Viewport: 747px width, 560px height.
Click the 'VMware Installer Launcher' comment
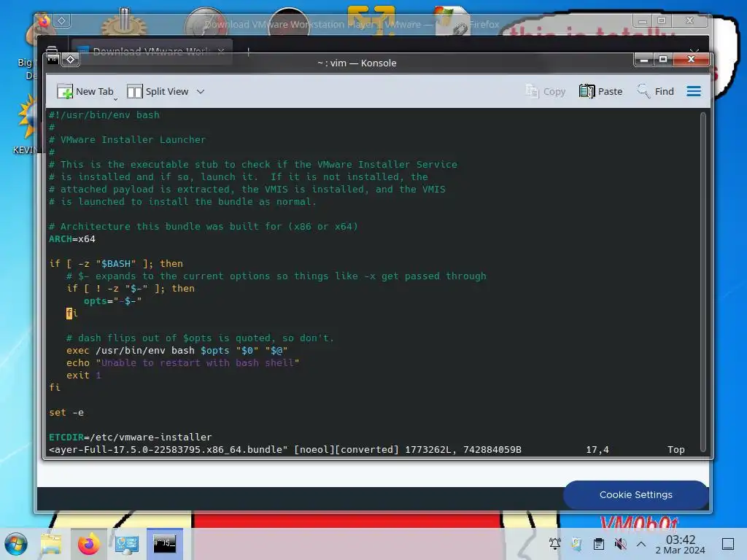[x=128, y=139]
